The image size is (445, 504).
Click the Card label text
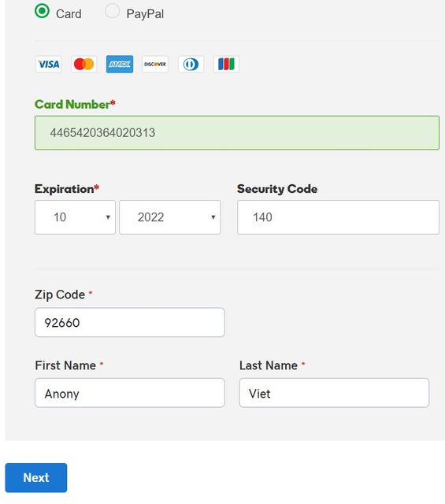coord(69,14)
